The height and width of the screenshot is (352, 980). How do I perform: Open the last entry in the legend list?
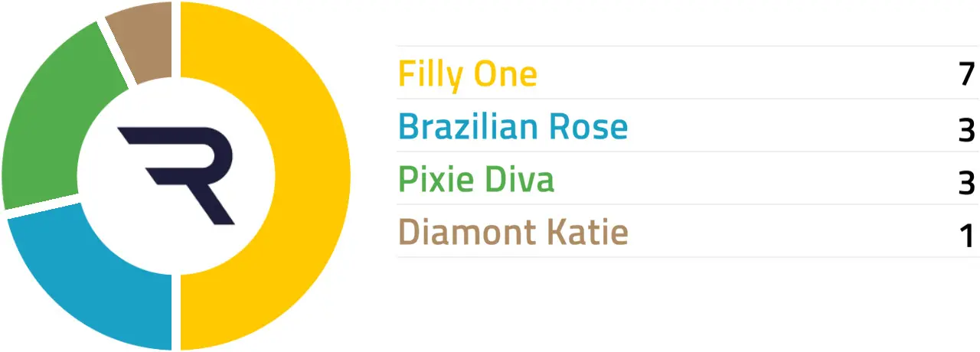coord(512,232)
